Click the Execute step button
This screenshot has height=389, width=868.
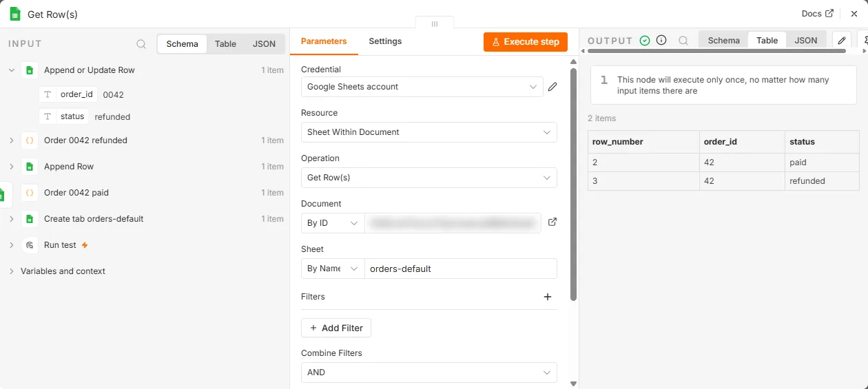526,42
